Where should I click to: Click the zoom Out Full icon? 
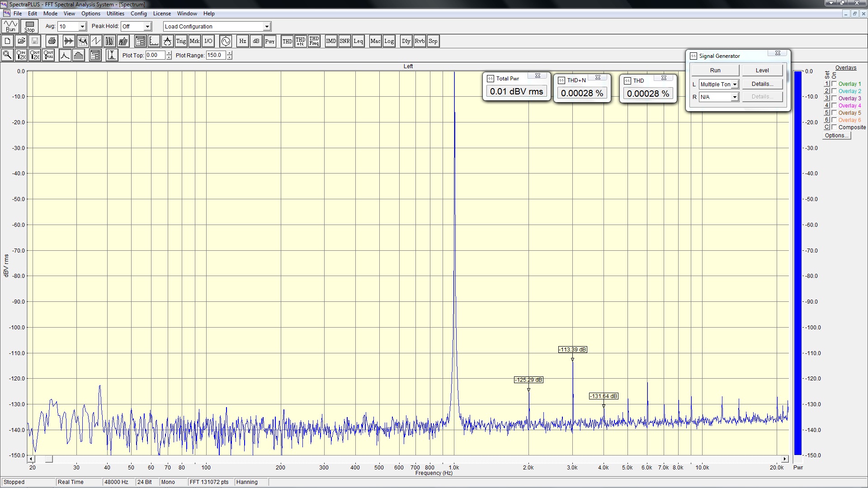(x=48, y=55)
